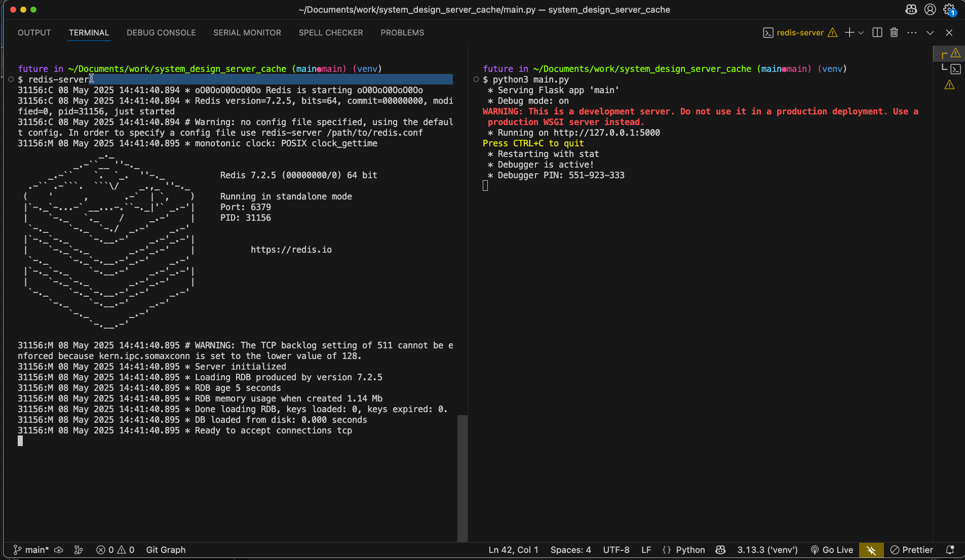Open problems via warnings count icon
The image size is (965, 560).
pyautogui.click(x=126, y=550)
